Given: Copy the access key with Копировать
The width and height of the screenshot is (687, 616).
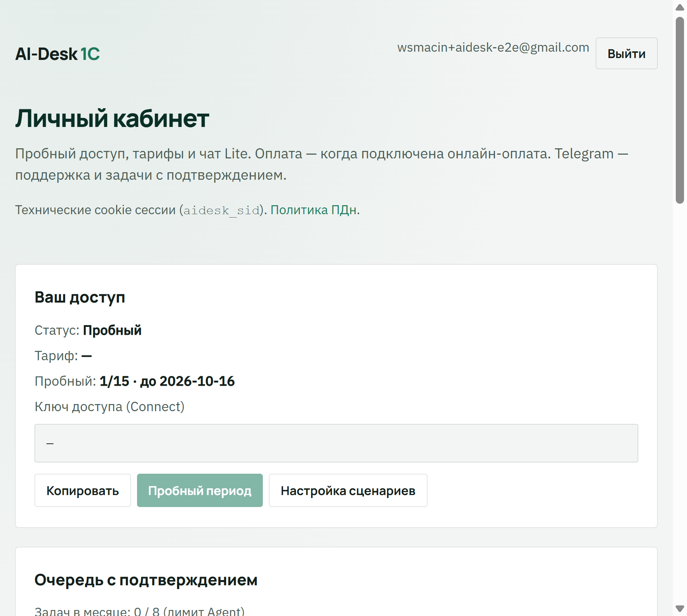Looking at the screenshot, I should tap(83, 491).
